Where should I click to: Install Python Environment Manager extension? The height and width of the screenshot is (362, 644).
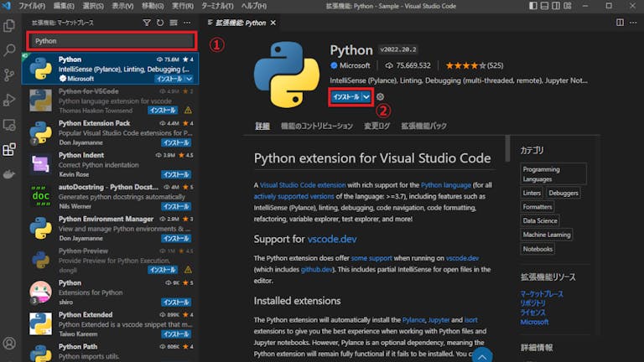point(176,239)
